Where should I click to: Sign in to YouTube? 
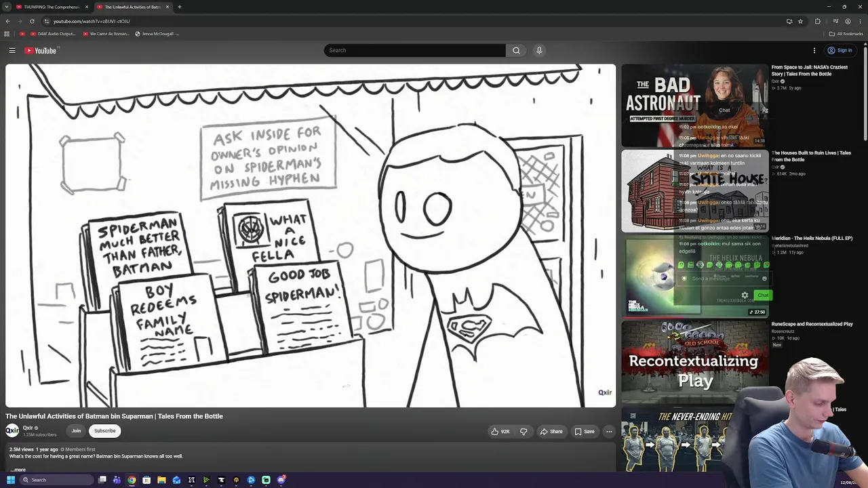840,50
